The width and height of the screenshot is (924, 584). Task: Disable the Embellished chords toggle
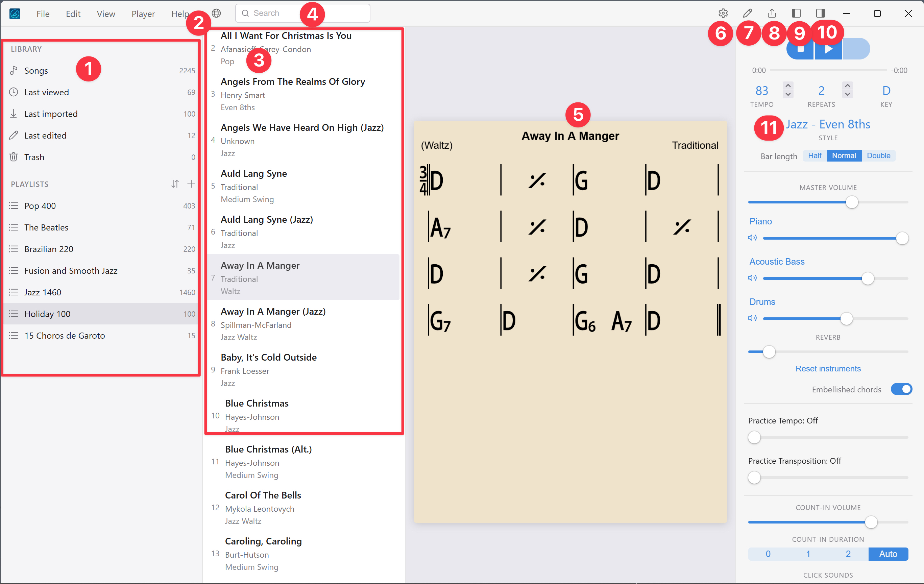(902, 389)
